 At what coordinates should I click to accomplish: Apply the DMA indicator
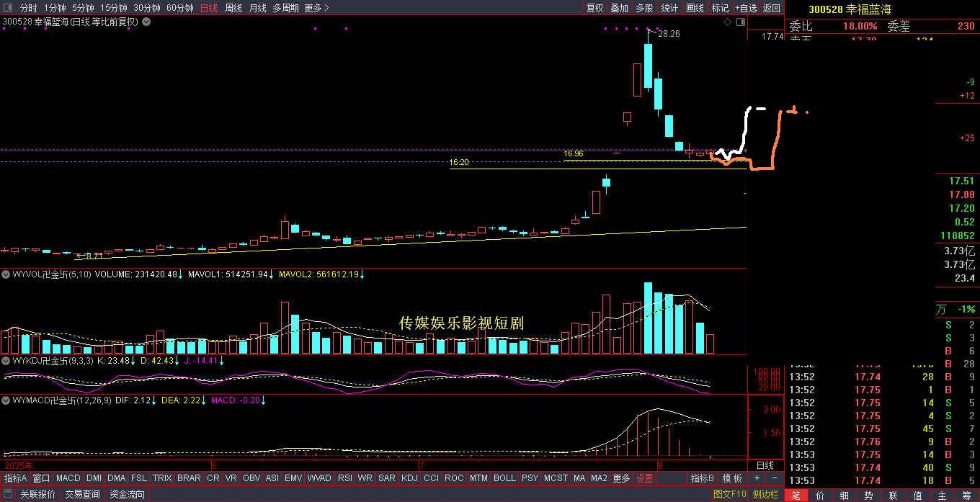tap(117, 478)
